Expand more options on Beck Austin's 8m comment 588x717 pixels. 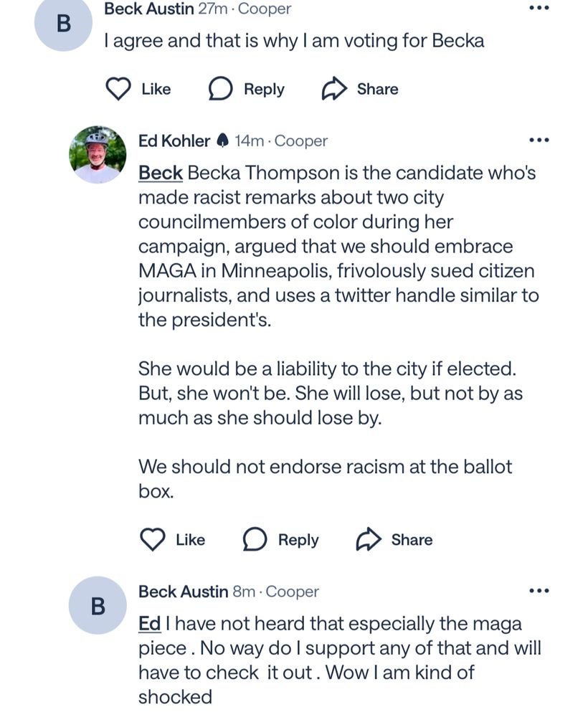[x=539, y=592]
